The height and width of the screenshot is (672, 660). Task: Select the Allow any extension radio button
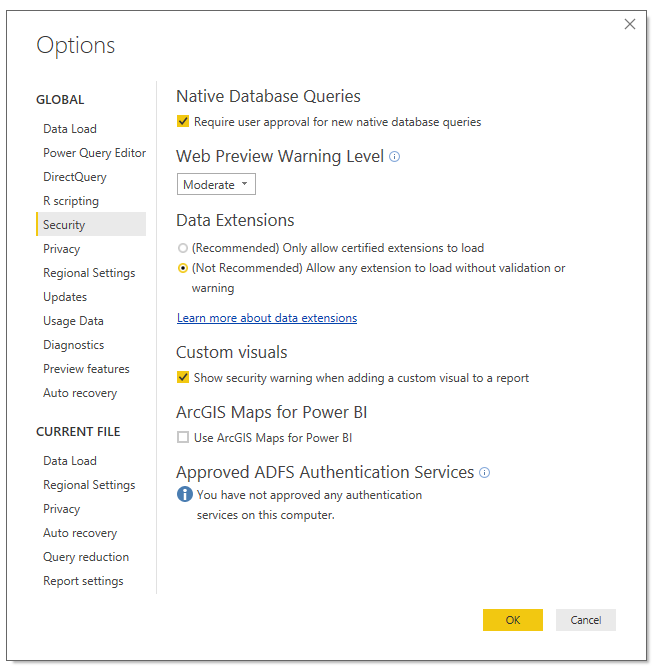tap(183, 268)
